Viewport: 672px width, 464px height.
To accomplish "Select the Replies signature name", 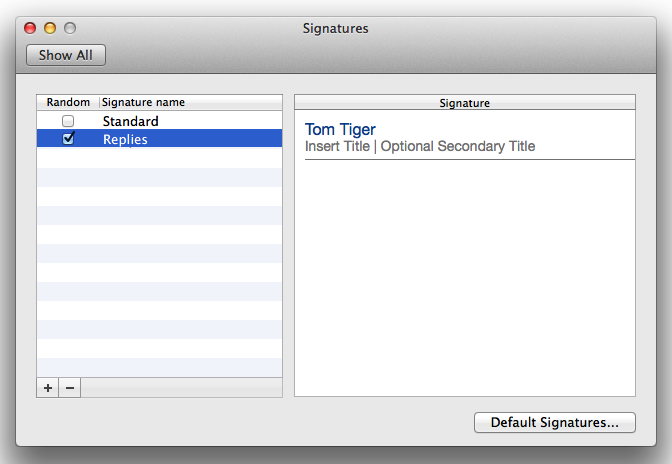I will tap(125, 139).
